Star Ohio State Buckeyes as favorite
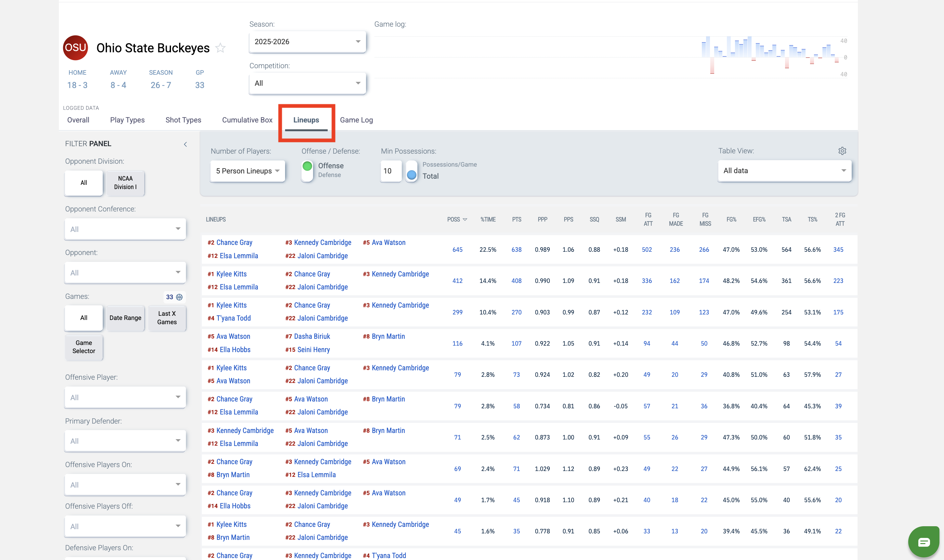Image resolution: width=944 pixels, height=560 pixels. tap(220, 48)
